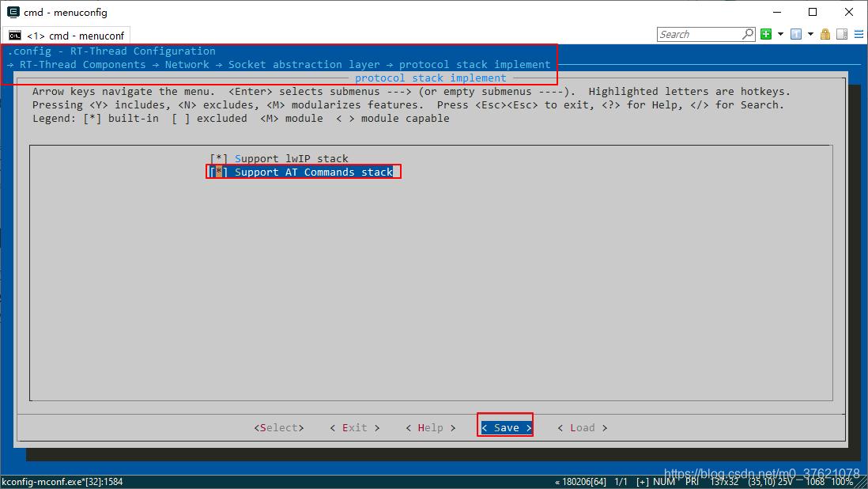Click the scrollbar panel icon in the toolbar
The width and height of the screenshot is (868, 489).
tap(842, 34)
